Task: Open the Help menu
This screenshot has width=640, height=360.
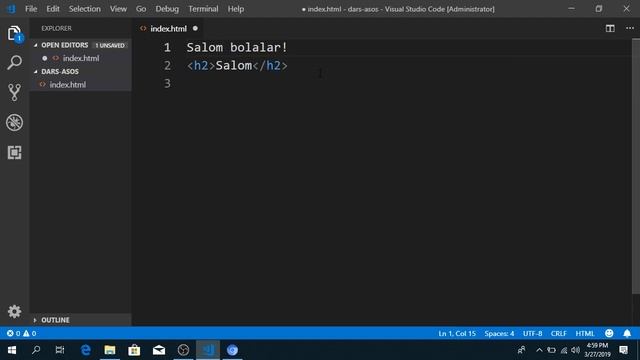Action: coord(236,9)
